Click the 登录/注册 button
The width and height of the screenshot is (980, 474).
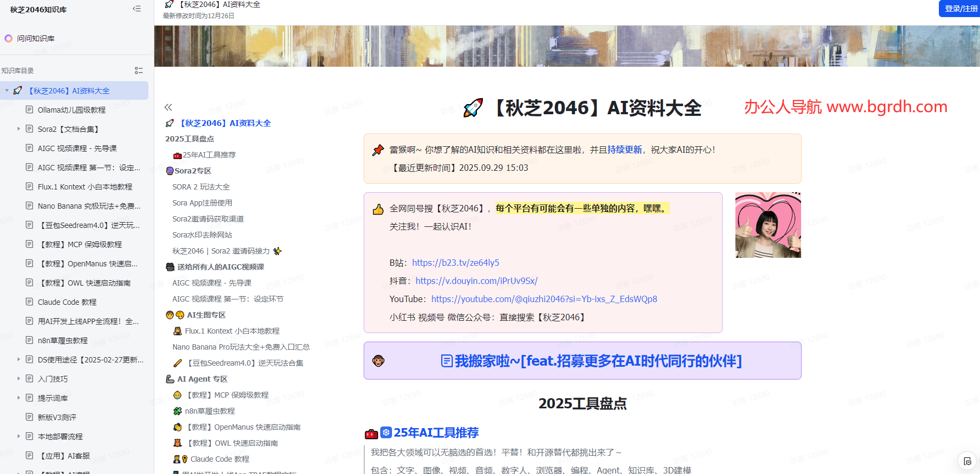pyautogui.click(x=960, y=9)
